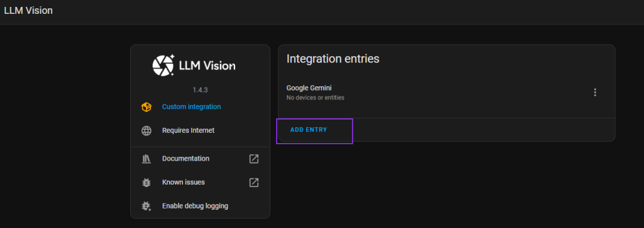This screenshot has width=644, height=228.
Task: Click the Documentation books icon
Action: pyautogui.click(x=146, y=159)
